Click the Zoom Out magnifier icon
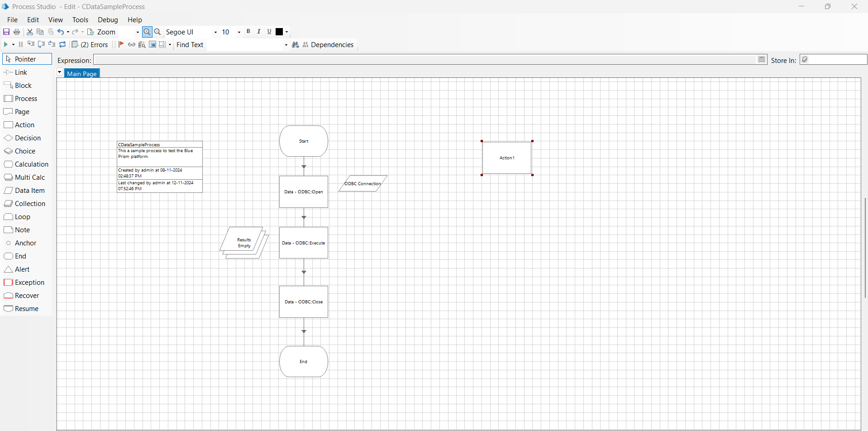 [157, 32]
